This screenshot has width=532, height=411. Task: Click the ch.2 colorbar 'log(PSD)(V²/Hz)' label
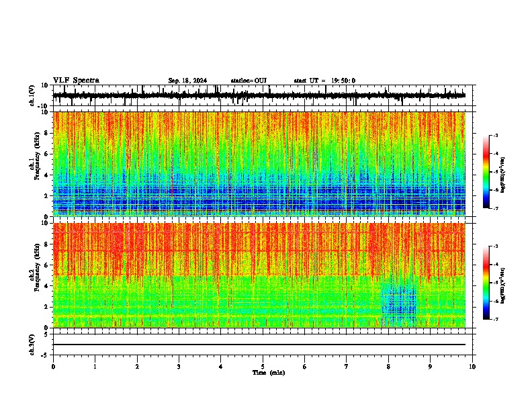503,285
